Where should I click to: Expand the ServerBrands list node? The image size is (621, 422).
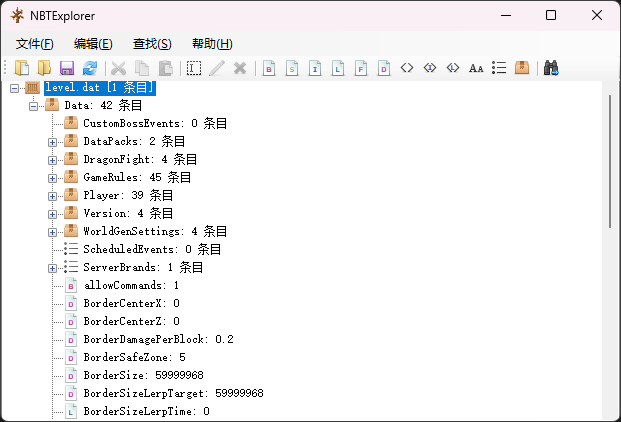tap(52, 268)
